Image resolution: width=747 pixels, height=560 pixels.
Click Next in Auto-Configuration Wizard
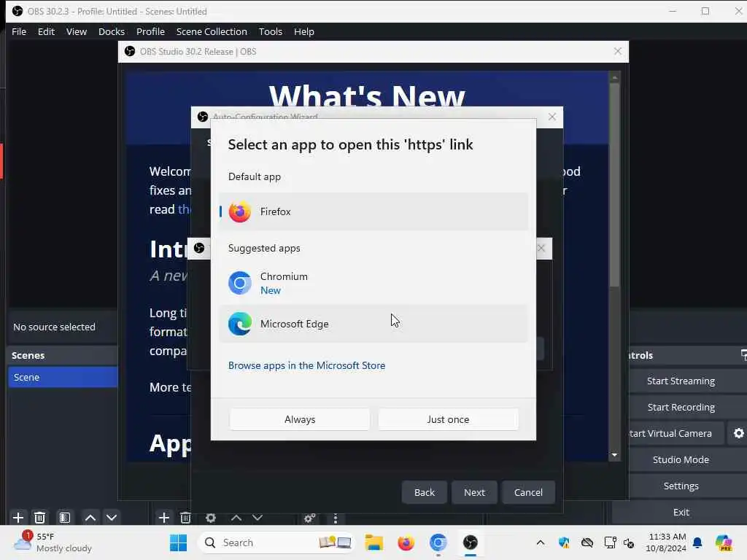tap(474, 492)
